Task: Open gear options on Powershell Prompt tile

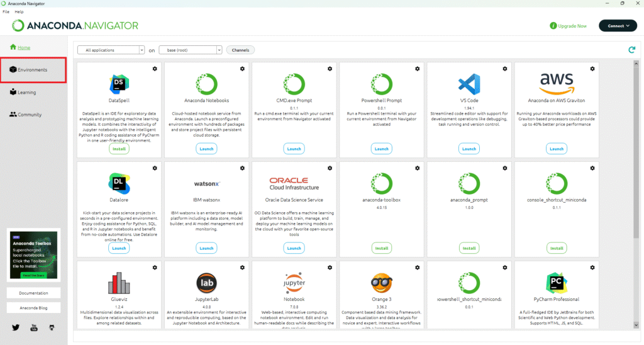Action: 418,69
